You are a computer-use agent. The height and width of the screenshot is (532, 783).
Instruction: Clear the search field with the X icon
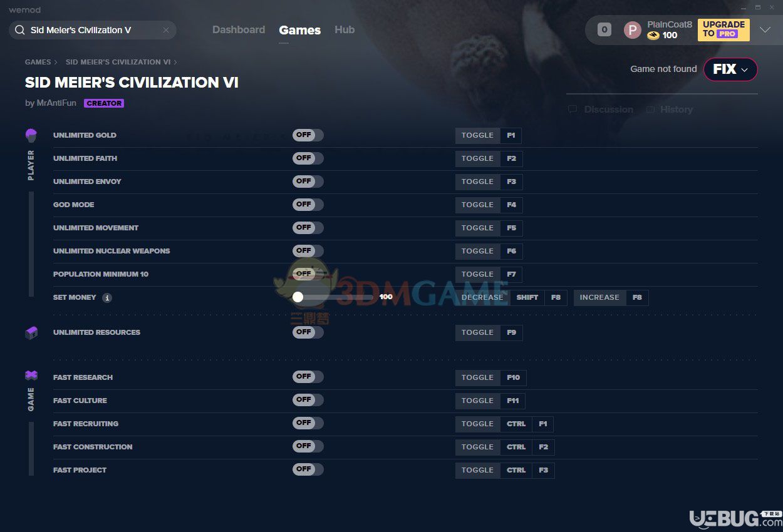[166, 30]
